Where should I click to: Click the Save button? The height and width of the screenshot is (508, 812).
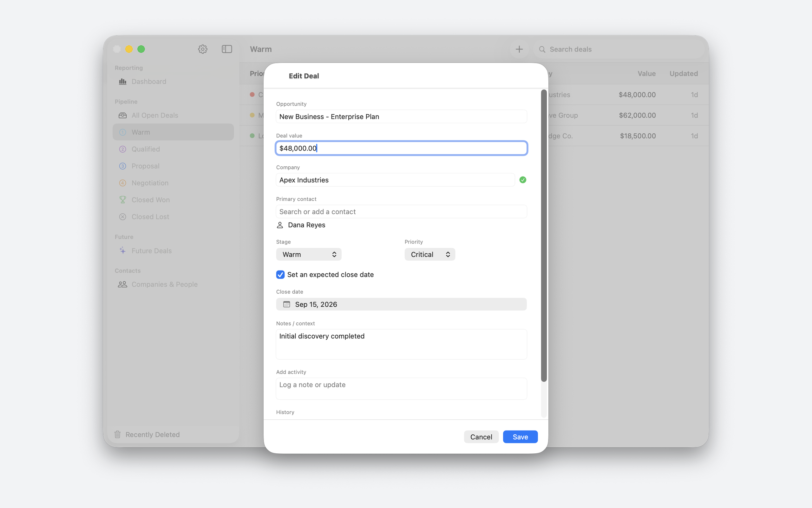pos(520,437)
